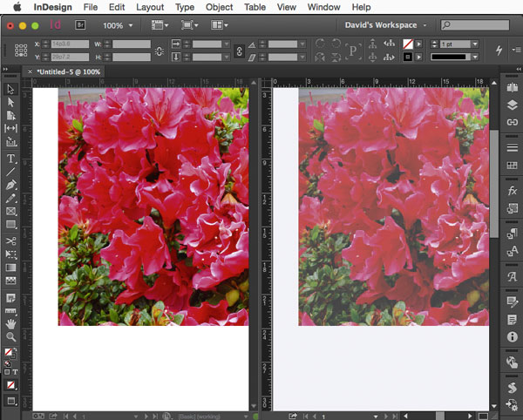This screenshot has width=523, height=420.
Task: Select the Direct Selection tool
Action: coord(11,102)
